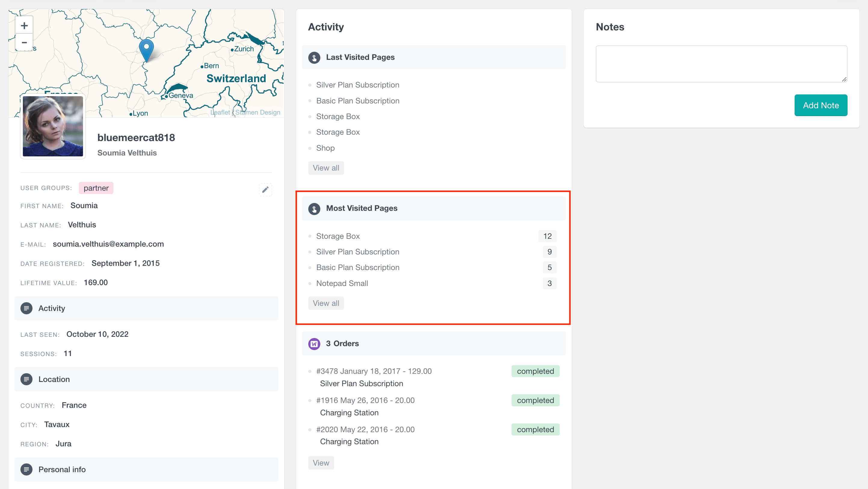Click the Most Visited Pages activity icon

click(314, 208)
